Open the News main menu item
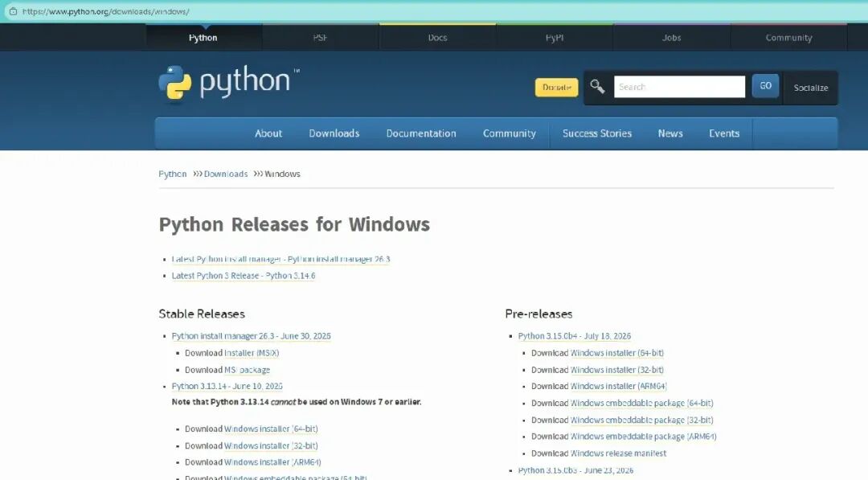This screenshot has height=480, width=868. tap(670, 133)
